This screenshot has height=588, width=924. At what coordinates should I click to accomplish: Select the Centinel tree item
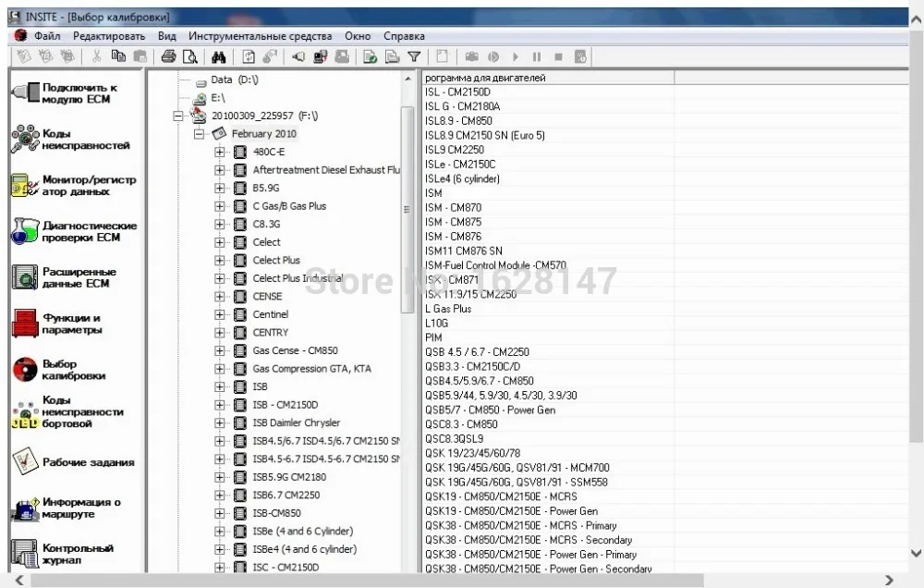pyautogui.click(x=271, y=314)
